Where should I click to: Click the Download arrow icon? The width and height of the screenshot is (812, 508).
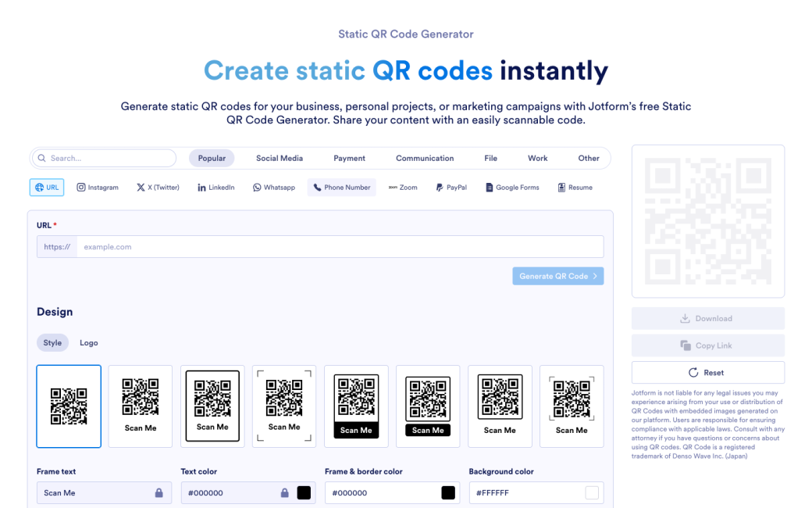click(x=685, y=318)
